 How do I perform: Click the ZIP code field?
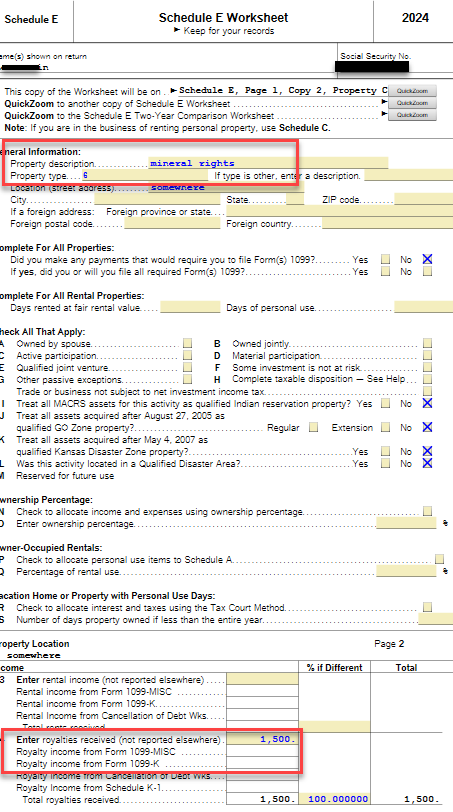point(423,199)
